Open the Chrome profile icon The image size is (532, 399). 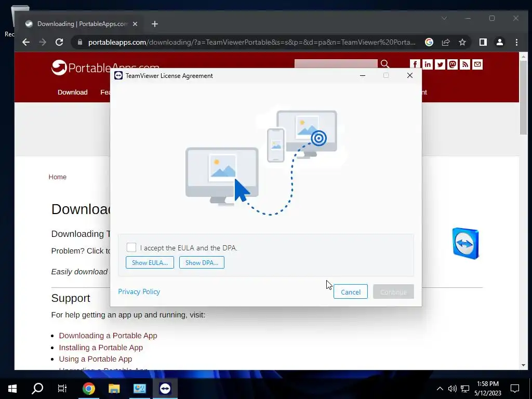(499, 42)
